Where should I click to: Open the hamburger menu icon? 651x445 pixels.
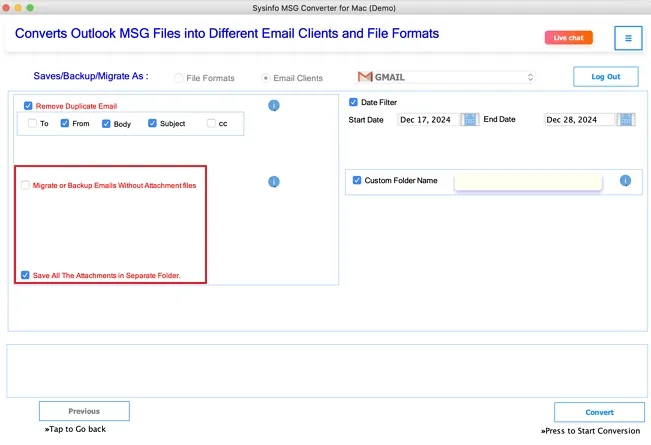click(x=628, y=38)
